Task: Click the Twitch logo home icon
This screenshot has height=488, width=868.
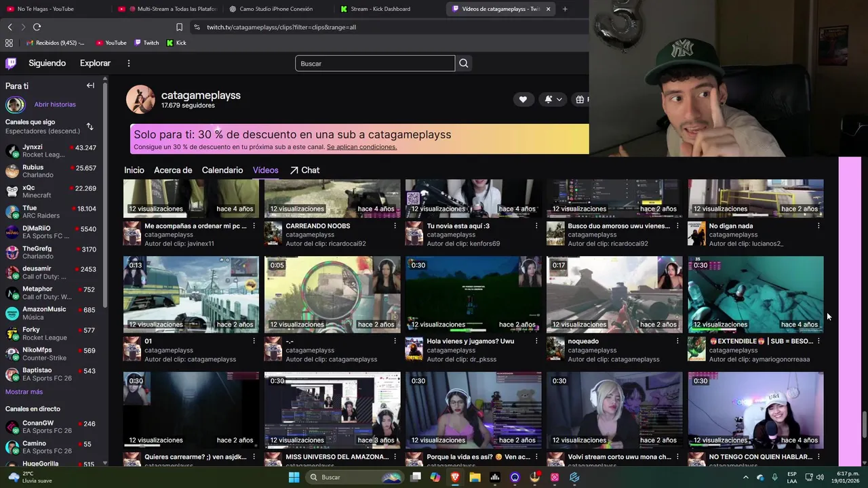Action: point(11,63)
